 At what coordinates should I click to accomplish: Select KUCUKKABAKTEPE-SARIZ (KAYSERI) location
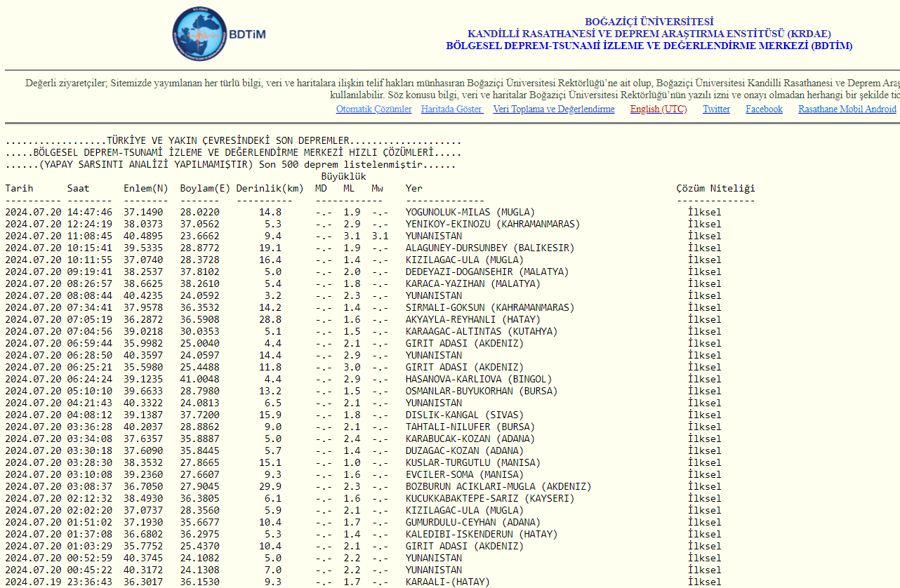[490, 498]
